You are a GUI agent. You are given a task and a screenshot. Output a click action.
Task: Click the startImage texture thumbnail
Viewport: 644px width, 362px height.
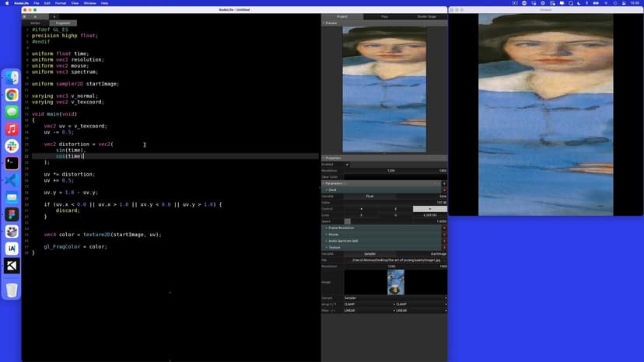[x=395, y=283]
